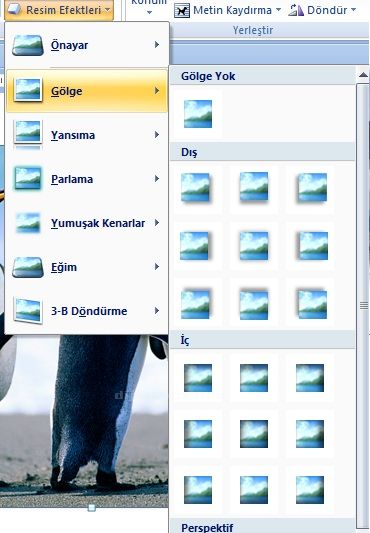Click the picture's bottom selection handle
The width and height of the screenshot is (370, 533).
[91, 508]
